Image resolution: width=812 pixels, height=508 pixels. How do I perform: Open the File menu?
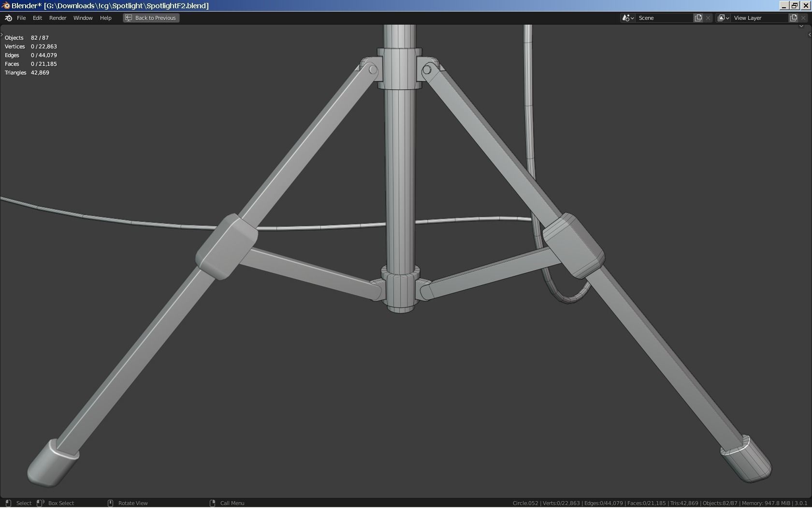pos(21,18)
